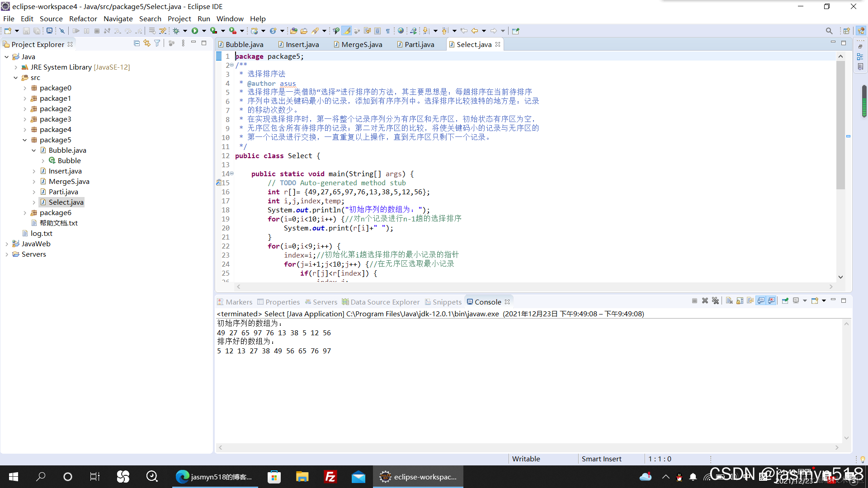
Task: Expand package0 in Project Explorer
Action: click(x=25, y=88)
